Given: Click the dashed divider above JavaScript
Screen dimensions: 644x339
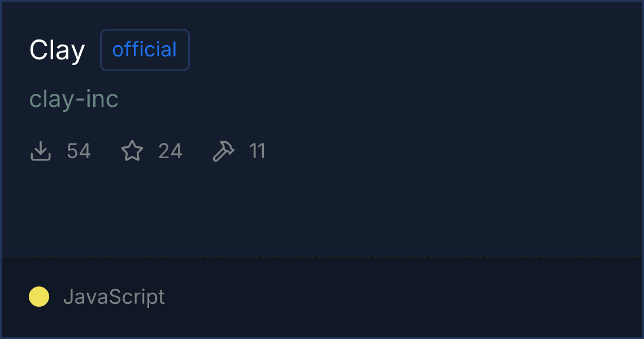Looking at the screenshot, I should 322,257.
